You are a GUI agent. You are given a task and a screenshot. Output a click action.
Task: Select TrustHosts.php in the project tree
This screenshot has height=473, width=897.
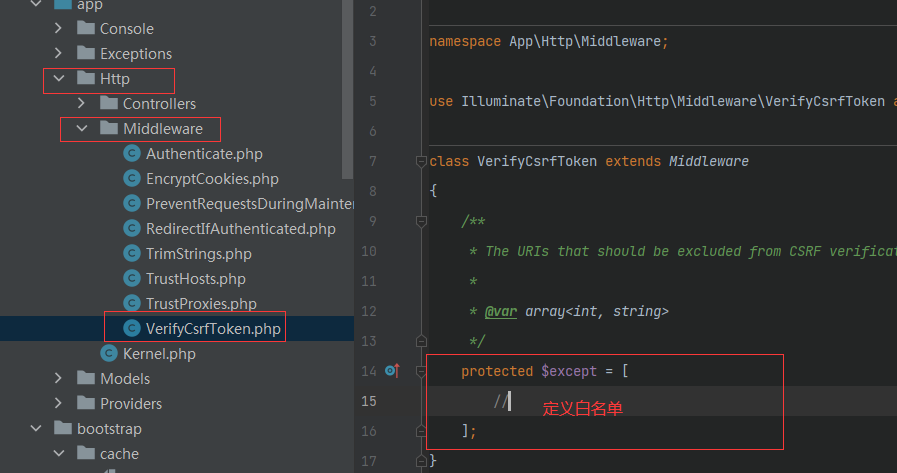click(196, 279)
